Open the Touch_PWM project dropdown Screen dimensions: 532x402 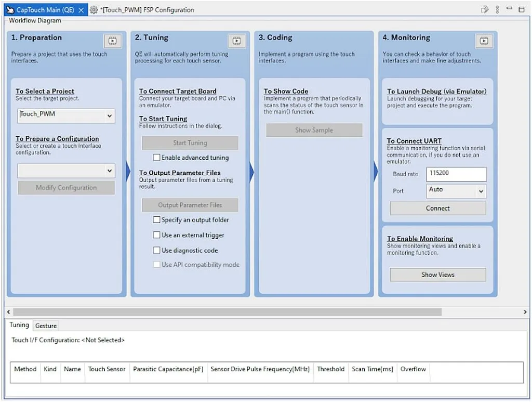click(110, 116)
